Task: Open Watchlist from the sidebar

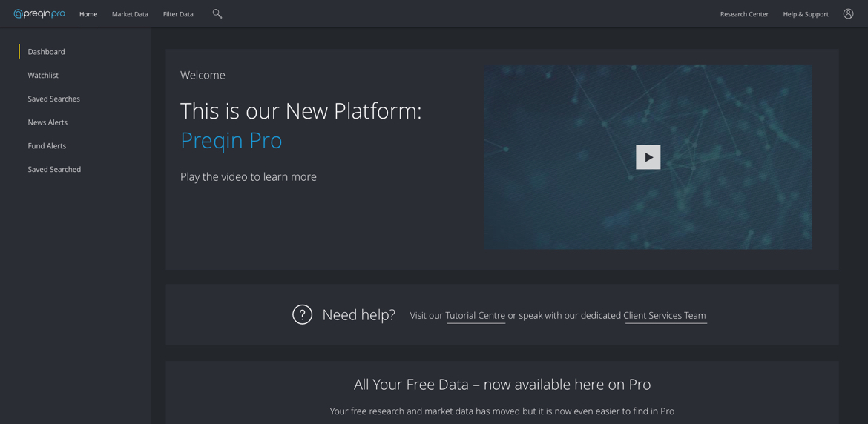Action: tap(43, 76)
